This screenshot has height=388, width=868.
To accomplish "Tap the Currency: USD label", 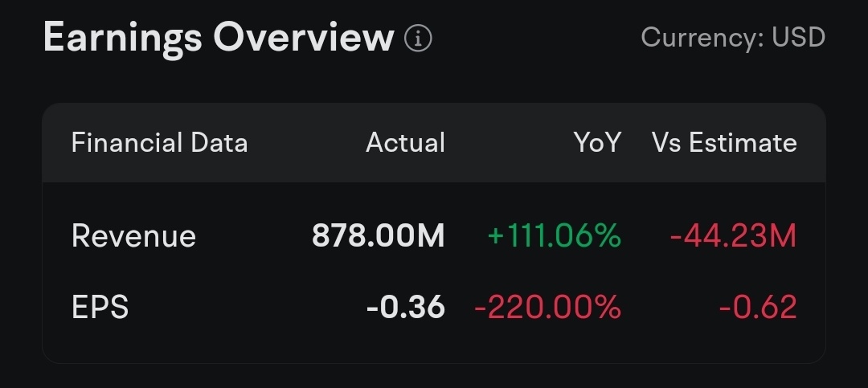I will (x=733, y=38).
